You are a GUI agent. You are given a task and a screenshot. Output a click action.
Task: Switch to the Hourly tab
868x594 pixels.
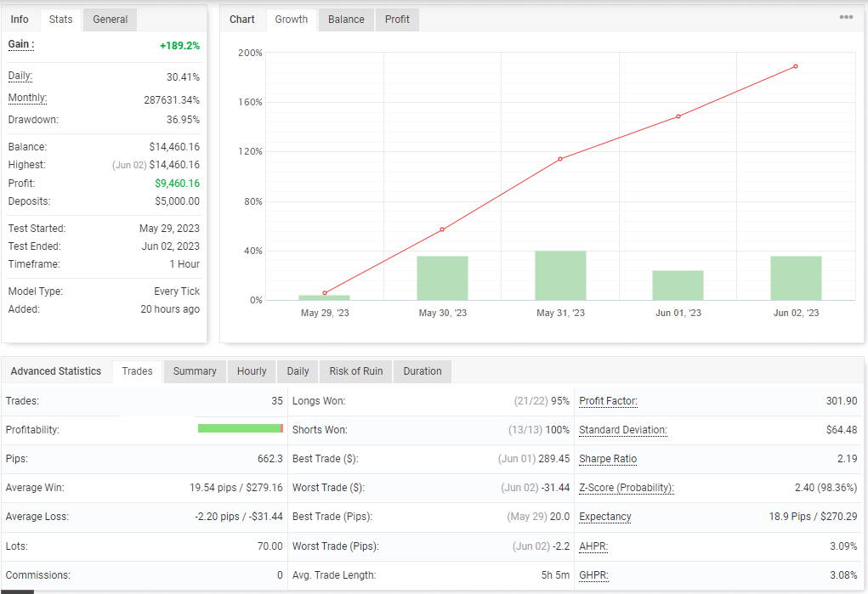(x=252, y=371)
